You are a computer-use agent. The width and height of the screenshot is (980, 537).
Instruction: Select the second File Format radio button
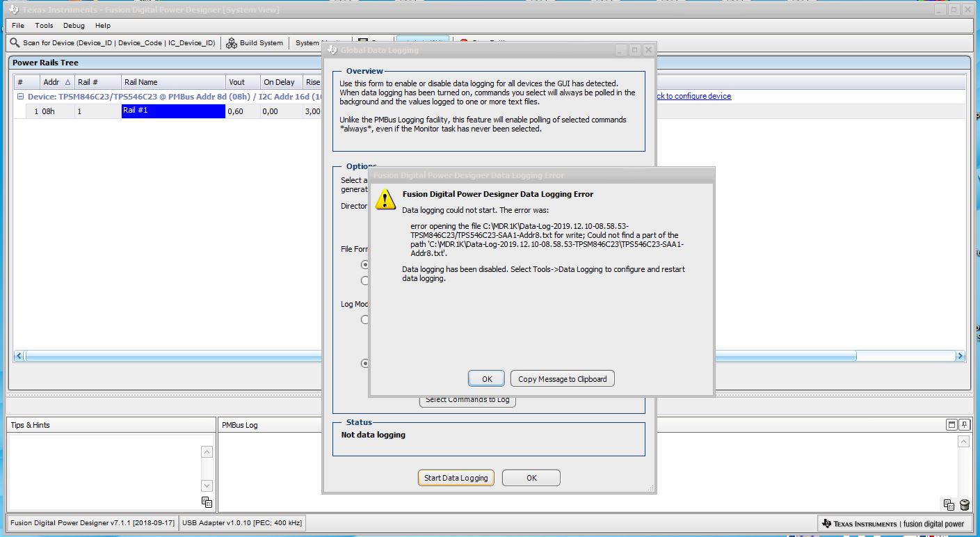(x=365, y=280)
